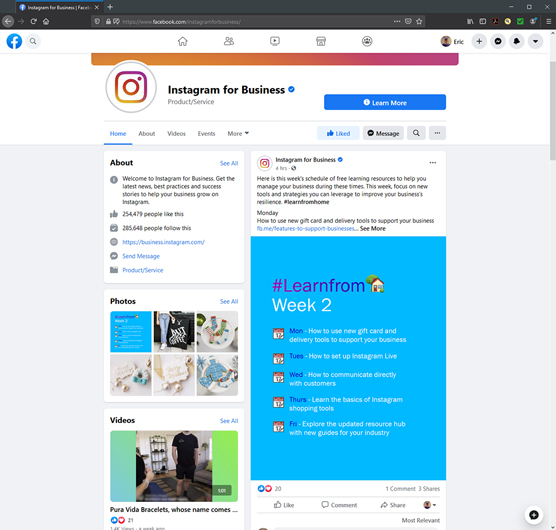Click Comment on the post
Image resolution: width=556 pixels, height=530 pixels.
click(339, 505)
